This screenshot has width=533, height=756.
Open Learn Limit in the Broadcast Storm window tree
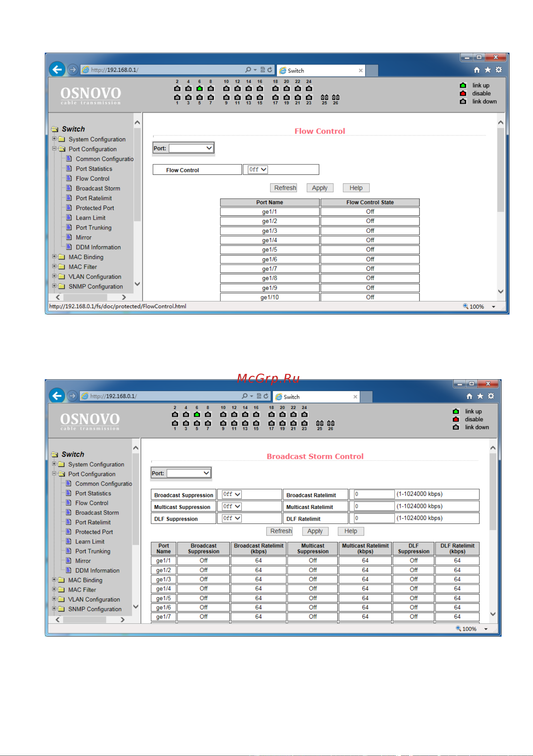pos(90,542)
